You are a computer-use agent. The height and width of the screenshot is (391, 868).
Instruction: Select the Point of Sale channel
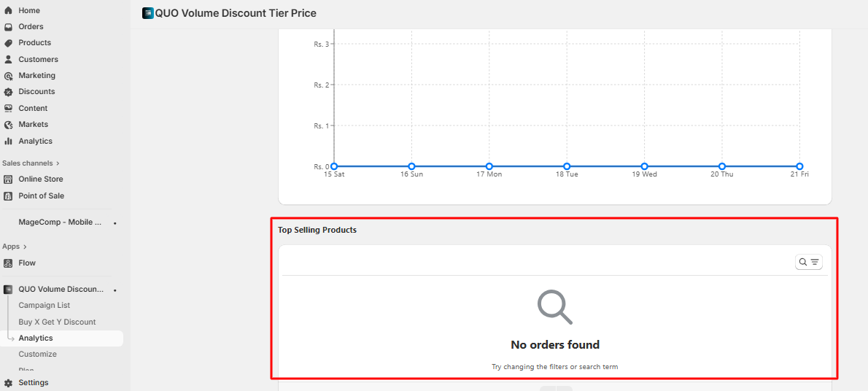coord(41,195)
